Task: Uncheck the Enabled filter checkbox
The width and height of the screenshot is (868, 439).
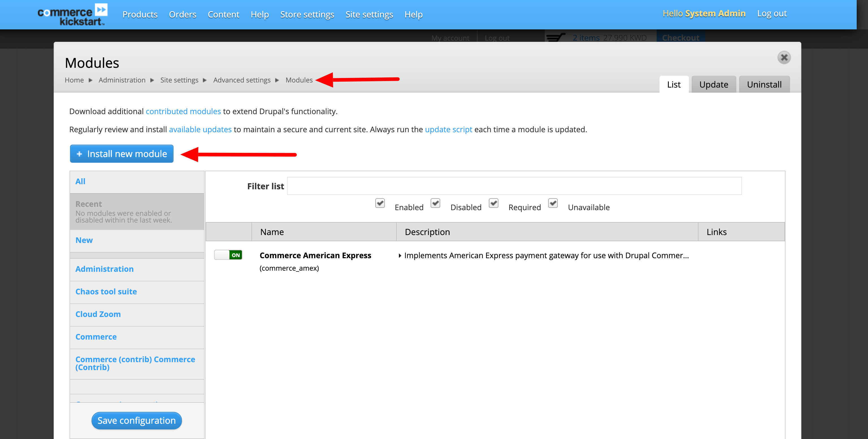Action: (380, 203)
